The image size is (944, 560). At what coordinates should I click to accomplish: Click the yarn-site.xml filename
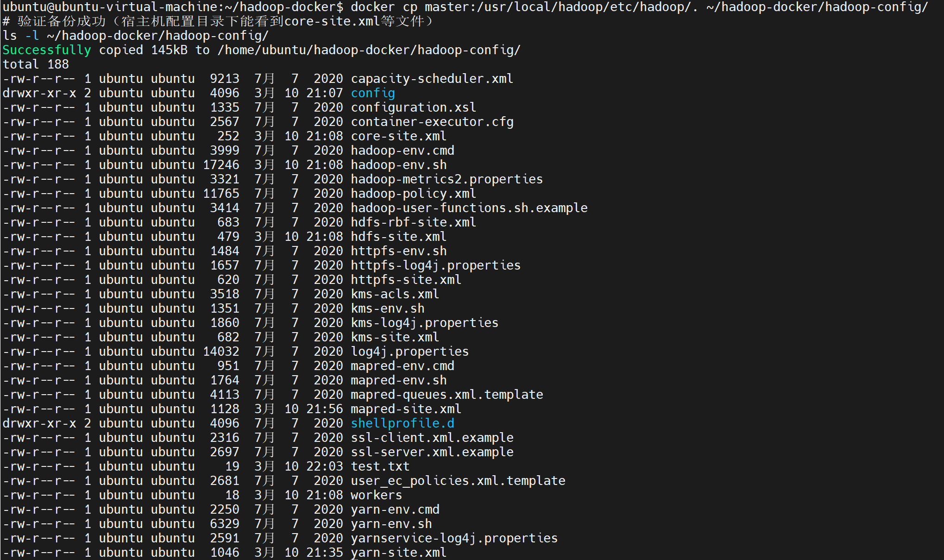click(398, 553)
